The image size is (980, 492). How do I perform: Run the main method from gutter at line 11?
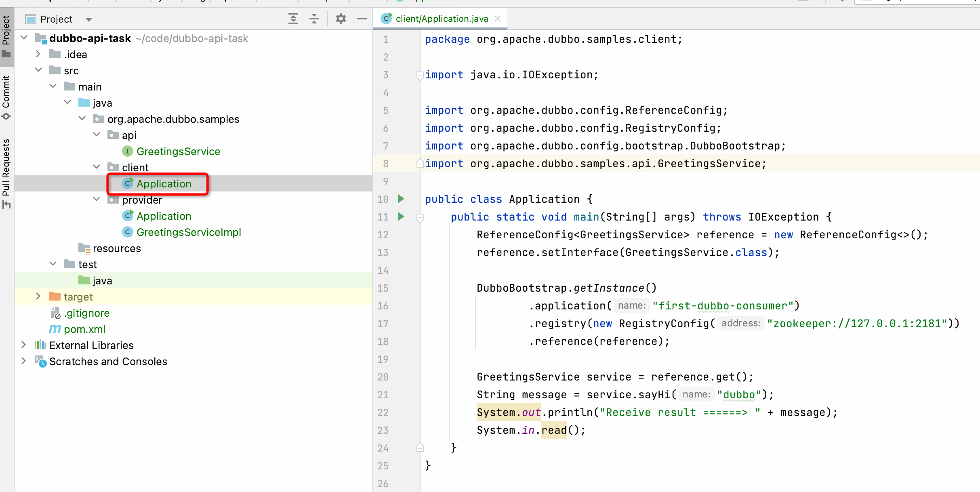pos(401,217)
